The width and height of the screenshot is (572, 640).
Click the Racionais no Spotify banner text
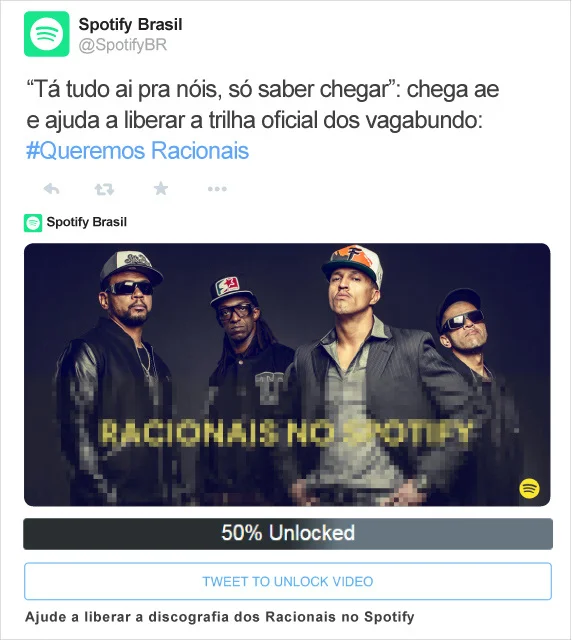coord(286,432)
